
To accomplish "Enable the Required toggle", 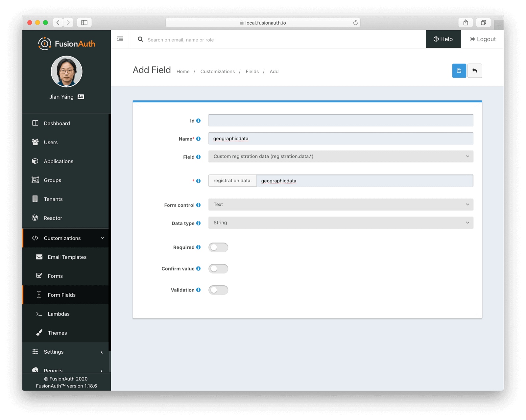I will click(218, 247).
